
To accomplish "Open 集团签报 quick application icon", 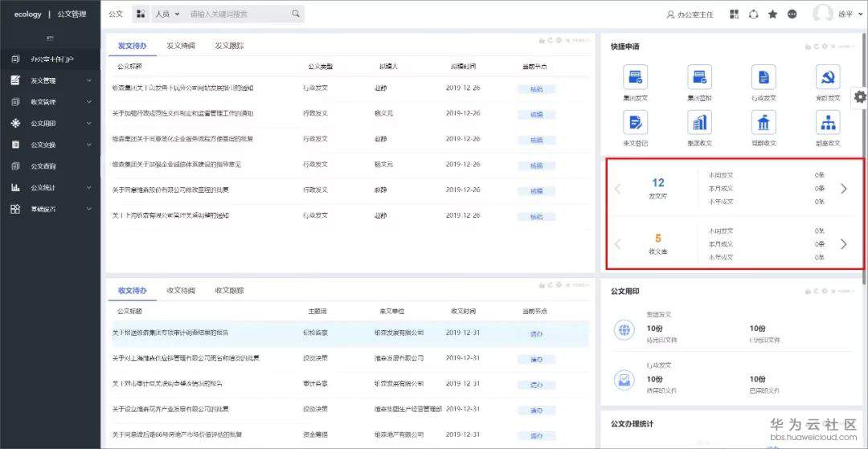I will 699,77.
